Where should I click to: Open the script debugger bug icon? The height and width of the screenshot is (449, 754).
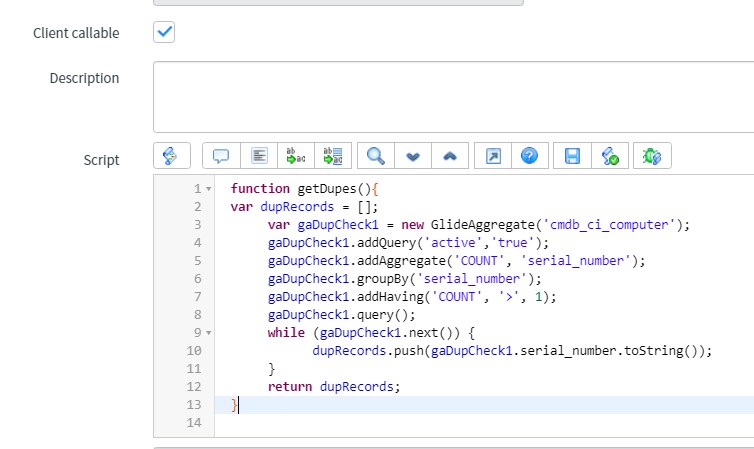[652, 156]
